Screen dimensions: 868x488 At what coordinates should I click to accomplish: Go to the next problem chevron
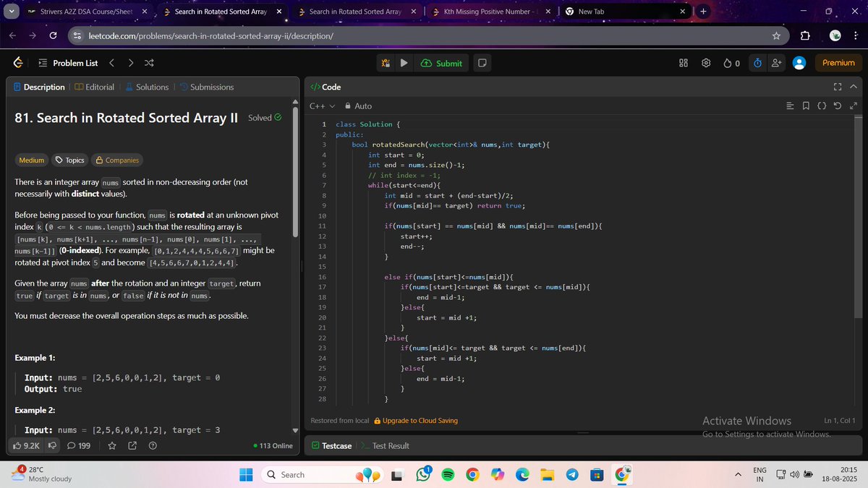point(130,63)
